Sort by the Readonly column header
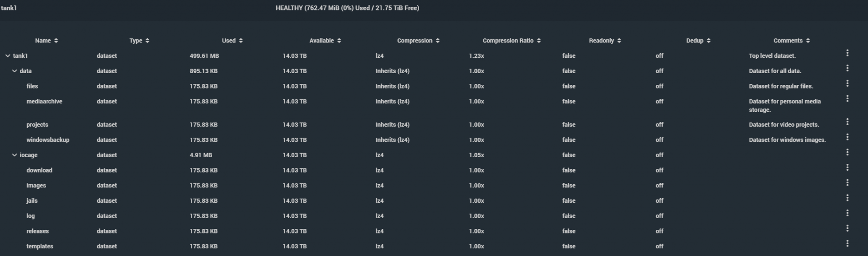The height and width of the screenshot is (256, 868). 605,41
